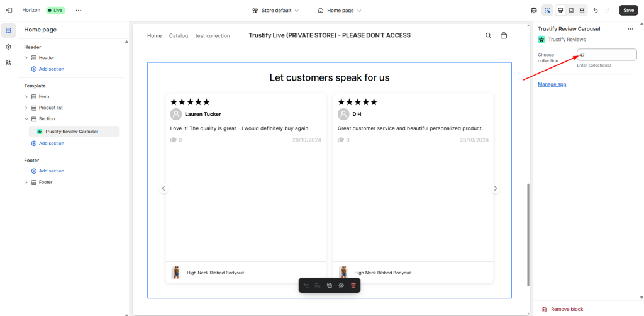Click the move up icon in floating toolbar
The height and width of the screenshot is (316, 644).
pyautogui.click(x=306, y=285)
